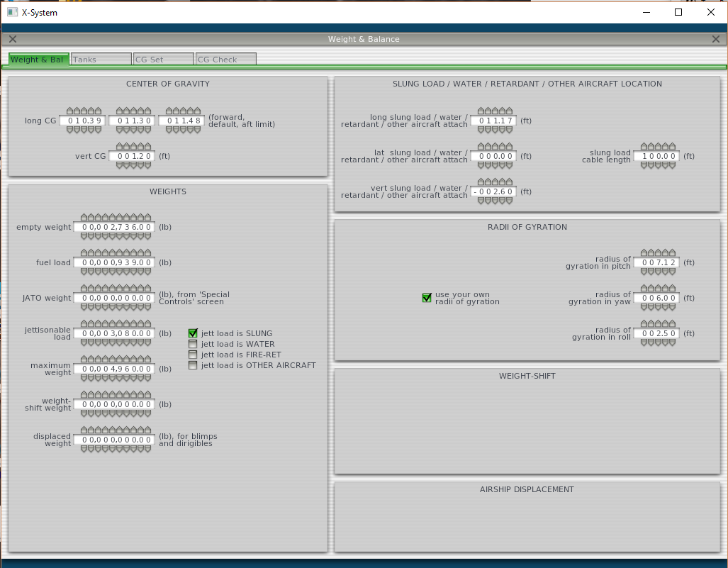Decrease first digit of forward long CG limit
The width and height of the screenshot is (728, 568).
click(70, 130)
